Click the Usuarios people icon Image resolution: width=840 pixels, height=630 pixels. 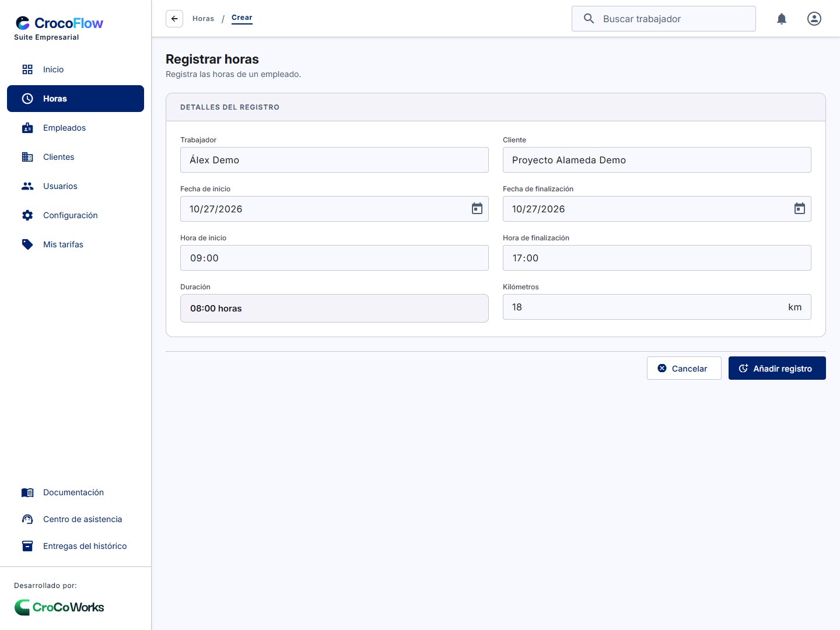[27, 186]
